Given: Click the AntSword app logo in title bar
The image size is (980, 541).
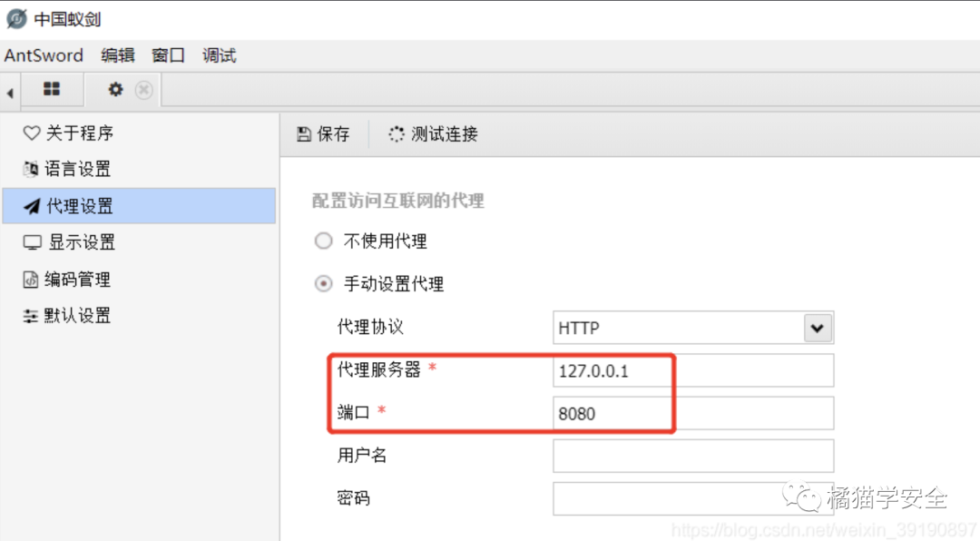Looking at the screenshot, I should pos(17,19).
